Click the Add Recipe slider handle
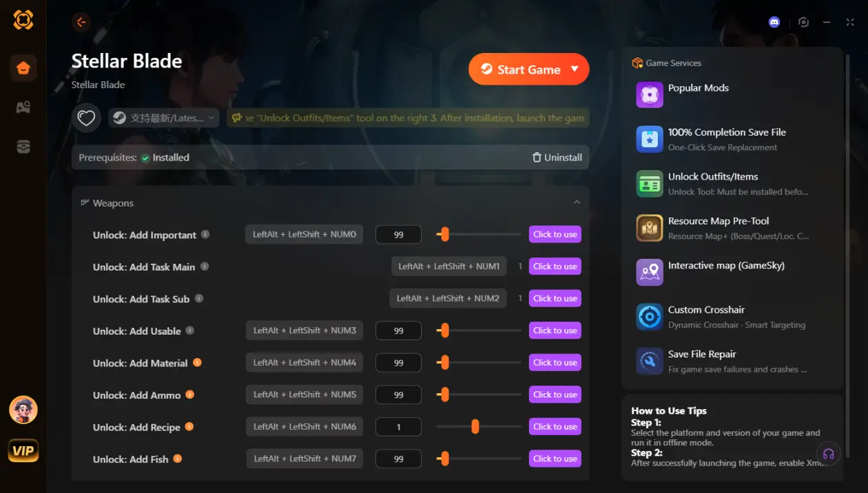868x493 pixels. (x=475, y=427)
